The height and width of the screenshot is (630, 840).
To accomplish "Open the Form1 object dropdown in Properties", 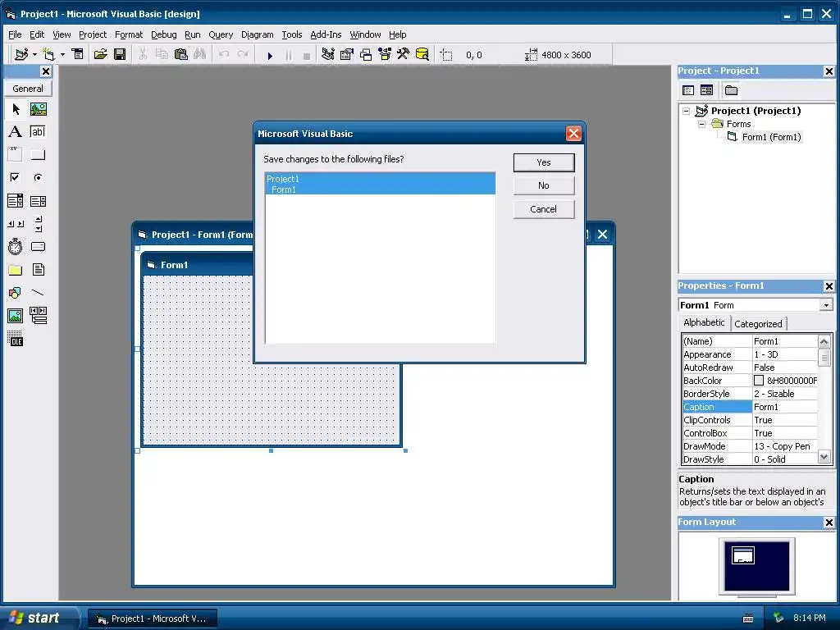I will point(826,305).
